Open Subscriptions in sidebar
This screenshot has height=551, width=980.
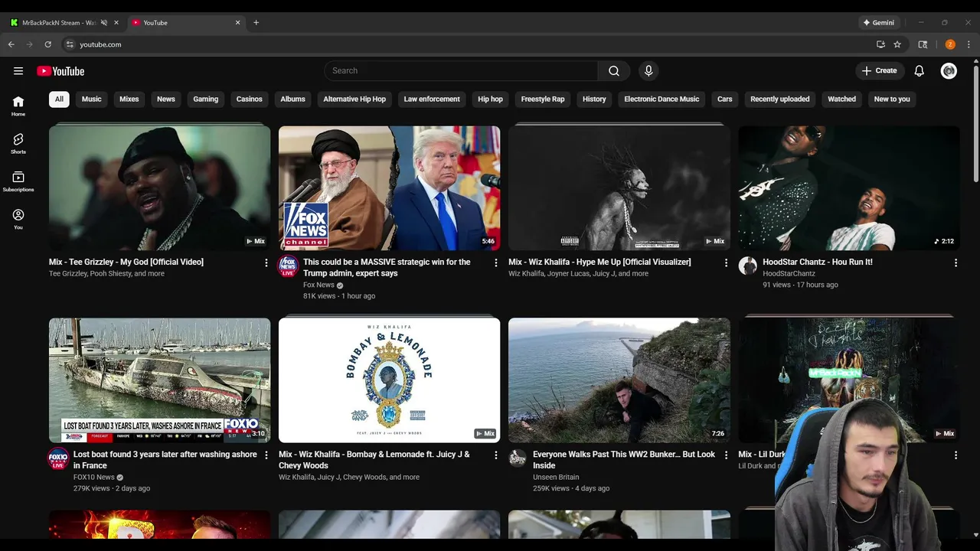click(18, 181)
